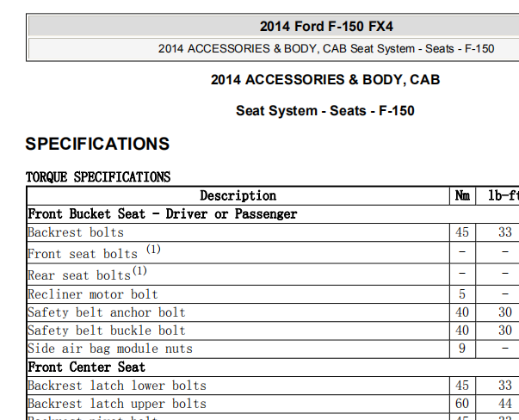Click the Description column header
This screenshot has height=420, width=519.
[238, 195]
